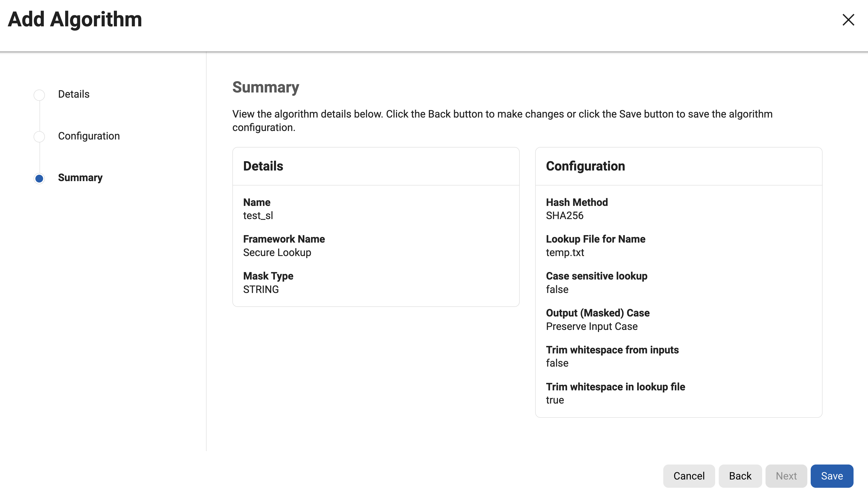This screenshot has height=495, width=868.
Task: Click the Preserve Input Case value
Action: pos(591,326)
